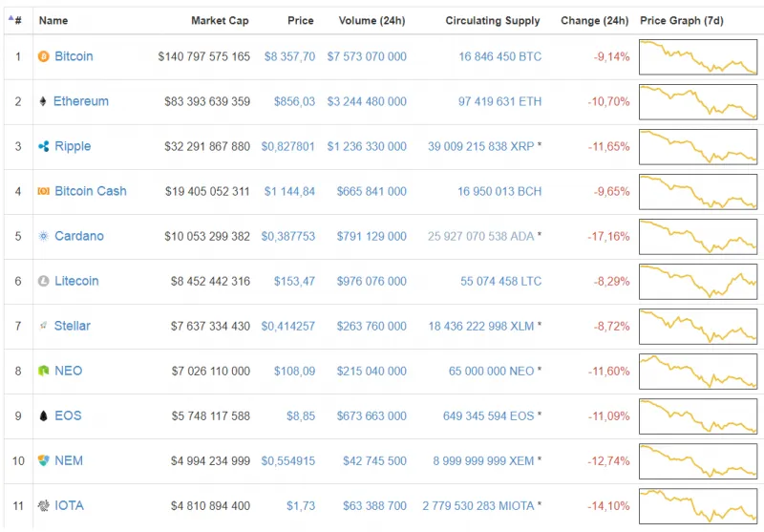The image size is (764, 532).
Task: Open the Bitcoin Cash page link
Action: click(91, 191)
